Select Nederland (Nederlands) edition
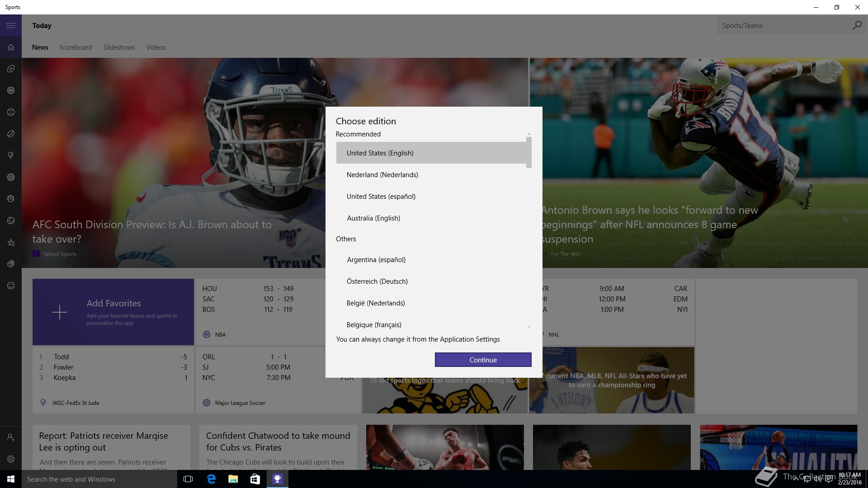Viewport: 868px width, 488px height. pyautogui.click(x=431, y=174)
